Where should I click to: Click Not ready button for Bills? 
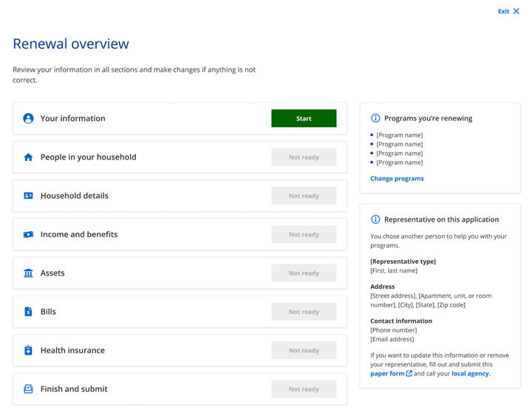click(304, 312)
